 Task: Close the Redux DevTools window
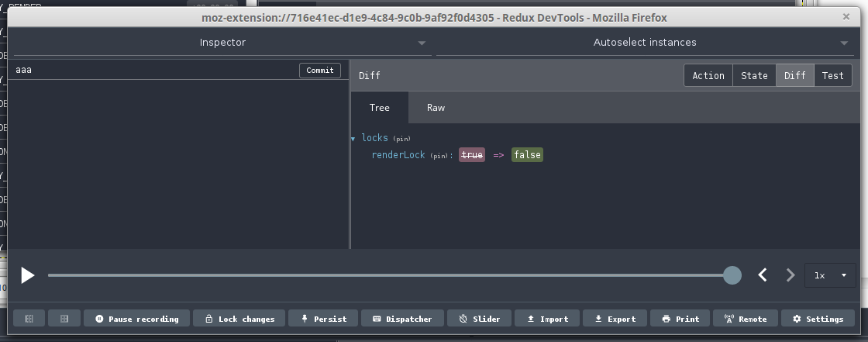click(x=846, y=17)
